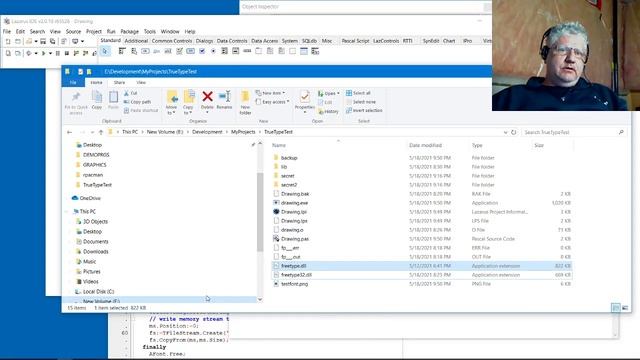Open the Tools menu in Lazarus

click(x=149, y=31)
